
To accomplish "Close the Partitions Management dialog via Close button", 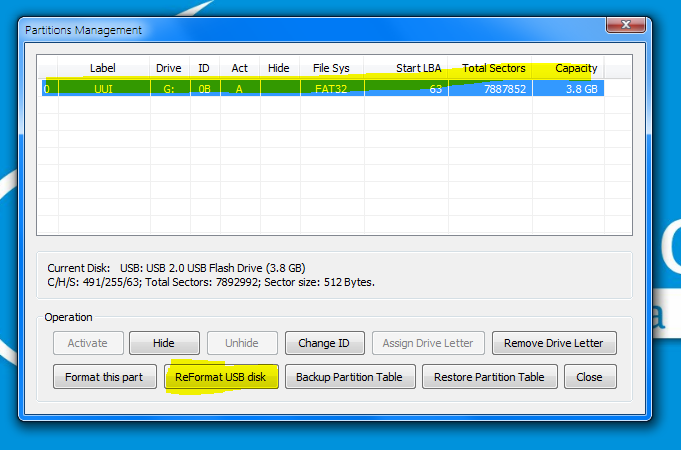I will [590, 377].
